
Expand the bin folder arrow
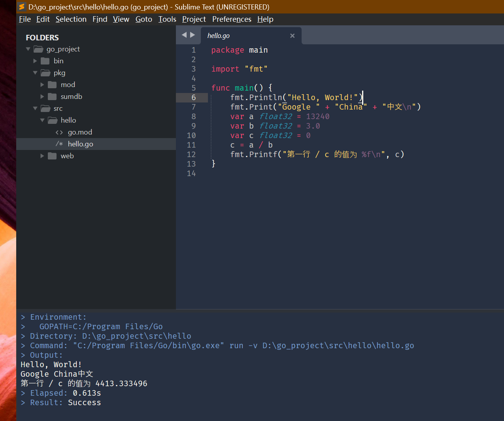(35, 61)
